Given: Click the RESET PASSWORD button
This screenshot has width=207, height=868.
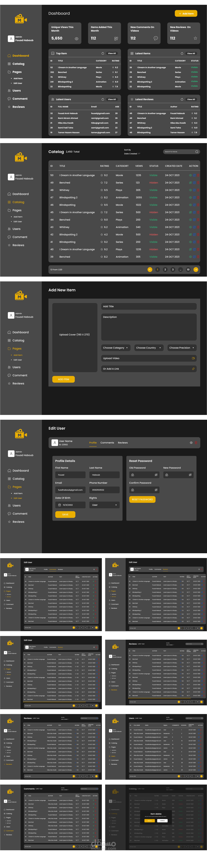Looking at the screenshot, I should pos(142,499).
